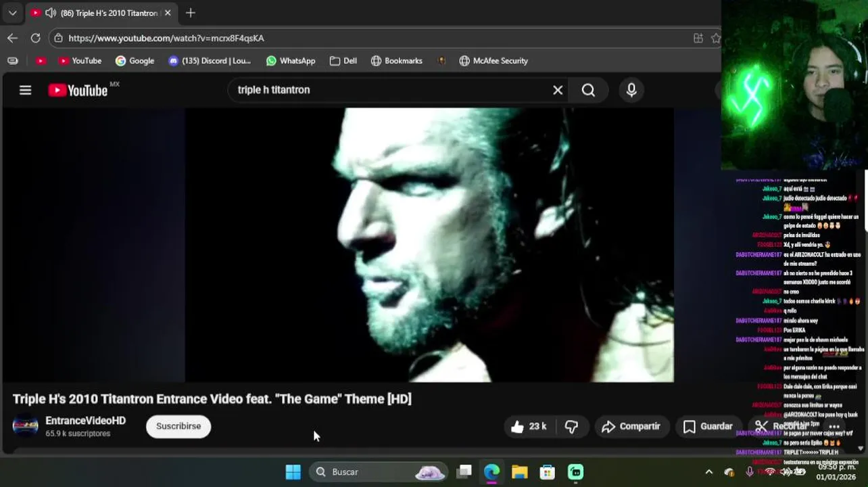Pause the video by clicking the player
This screenshot has width=868, height=487.
tap(429, 245)
